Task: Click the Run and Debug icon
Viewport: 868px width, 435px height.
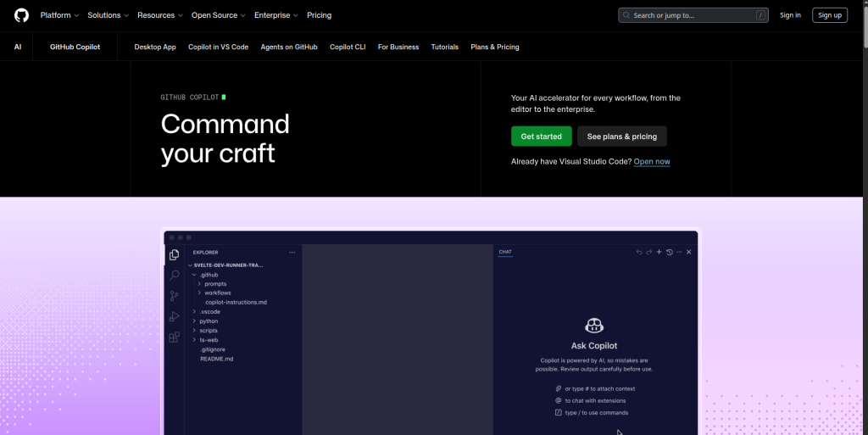Action: pos(175,316)
